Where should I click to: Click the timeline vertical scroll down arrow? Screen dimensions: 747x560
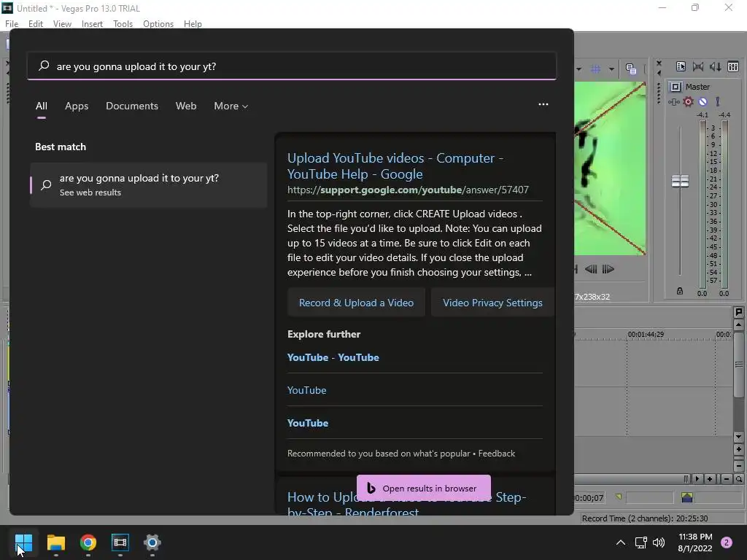tap(738, 437)
